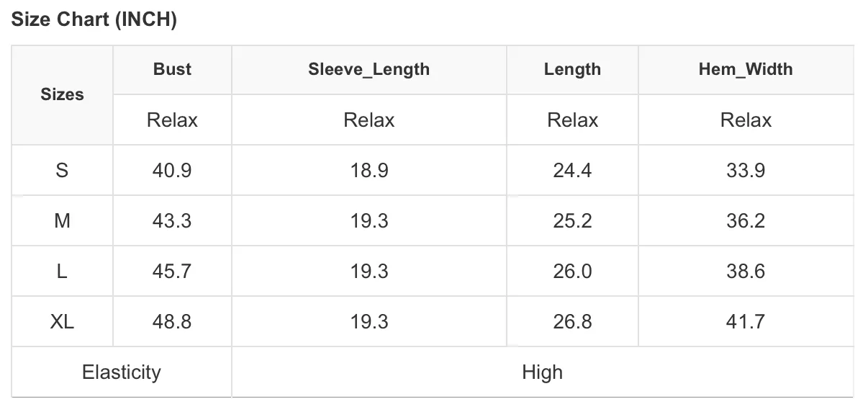Select the S size row label
The width and height of the screenshot is (868, 412).
[x=62, y=170]
